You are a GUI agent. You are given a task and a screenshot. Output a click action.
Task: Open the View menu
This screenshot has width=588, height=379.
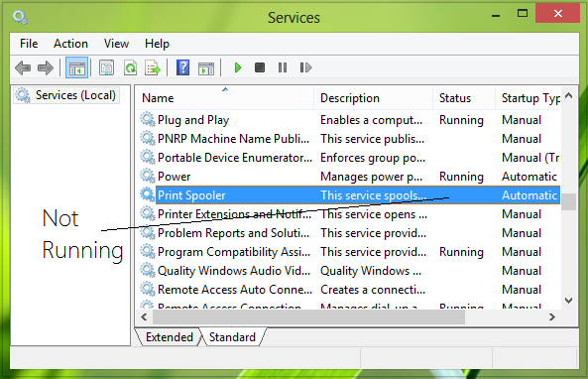coord(116,44)
